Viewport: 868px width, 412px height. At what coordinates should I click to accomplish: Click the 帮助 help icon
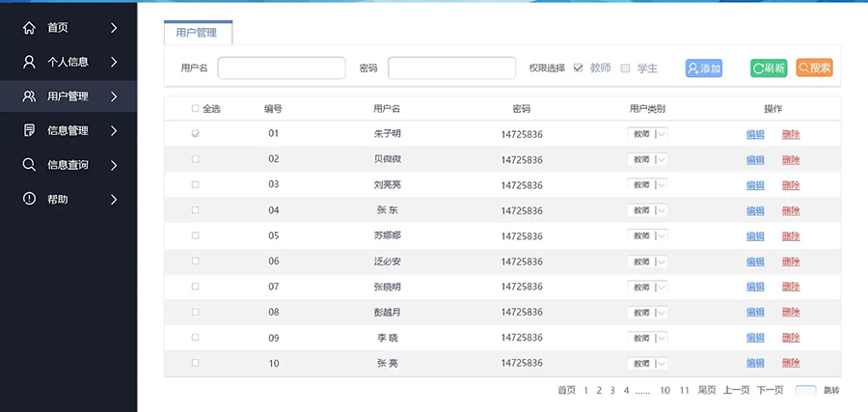point(29,199)
